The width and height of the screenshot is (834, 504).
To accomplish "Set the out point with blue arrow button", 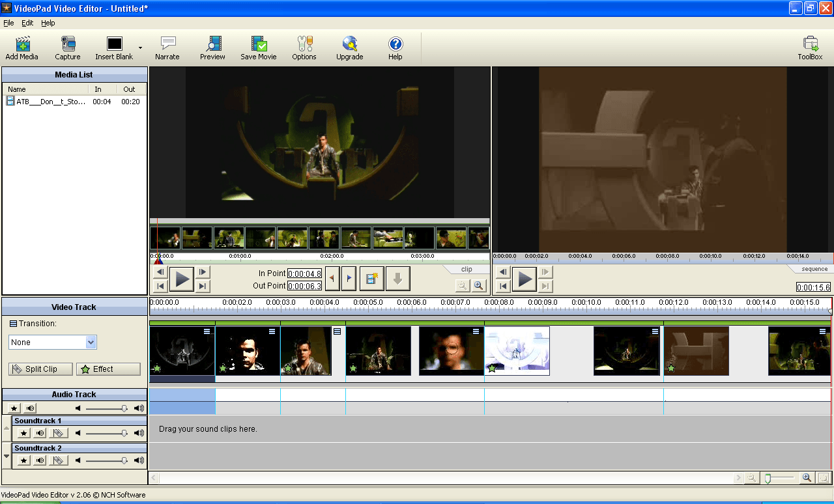I will click(x=349, y=279).
